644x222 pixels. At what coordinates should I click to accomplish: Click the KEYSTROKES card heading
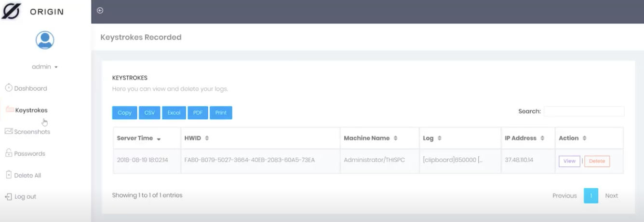(130, 78)
